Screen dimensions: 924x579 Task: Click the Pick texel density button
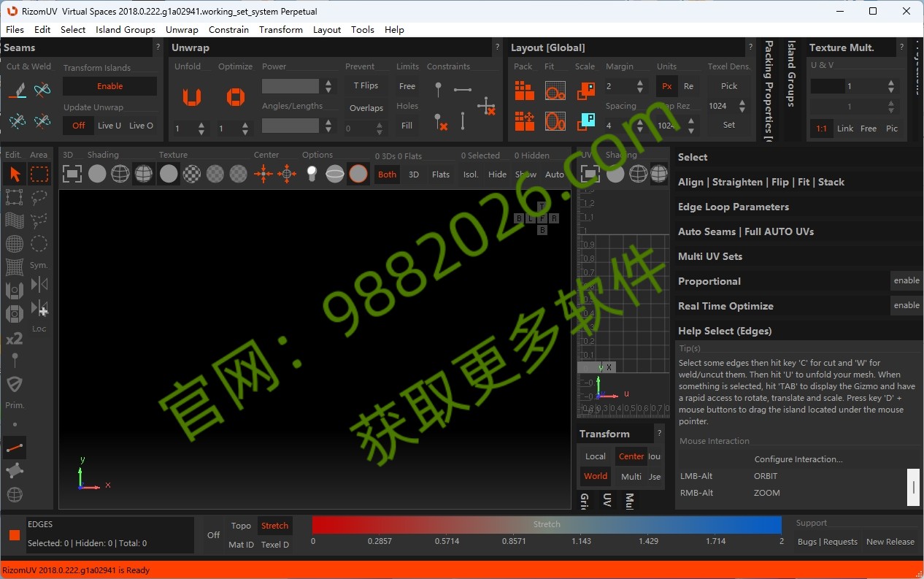(729, 86)
